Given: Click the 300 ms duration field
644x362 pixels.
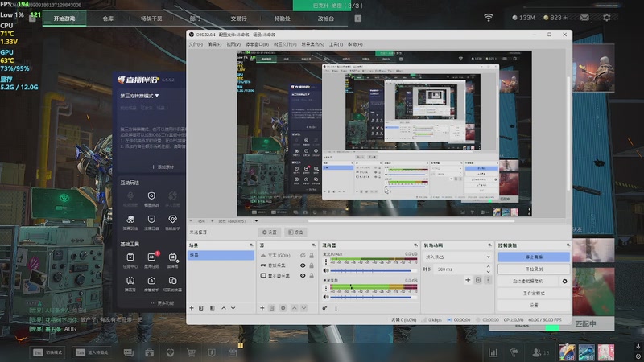Looking at the screenshot, I should pos(459,269).
